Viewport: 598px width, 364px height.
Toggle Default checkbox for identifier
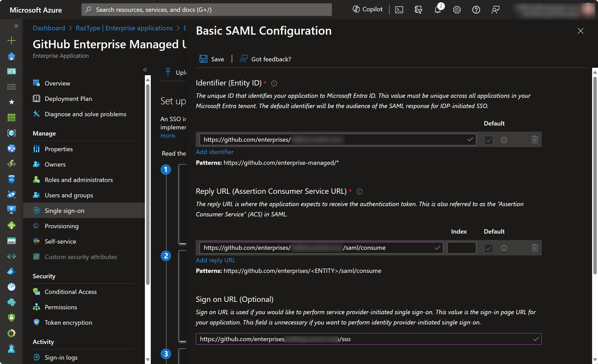[489, 140]
